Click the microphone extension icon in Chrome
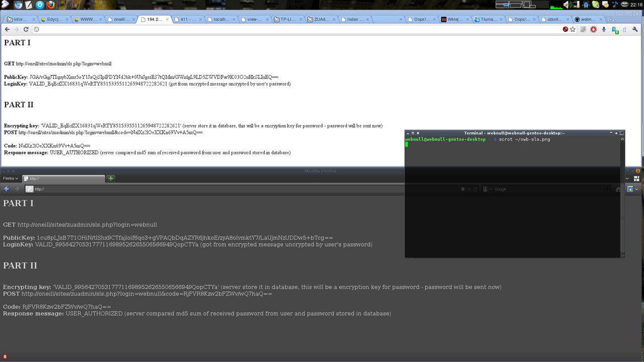 pos(604,29)
